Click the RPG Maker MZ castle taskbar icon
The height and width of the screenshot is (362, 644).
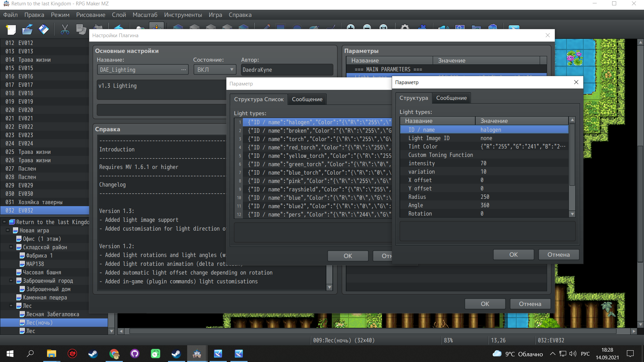pyautogui.click(x=197, y=354)
